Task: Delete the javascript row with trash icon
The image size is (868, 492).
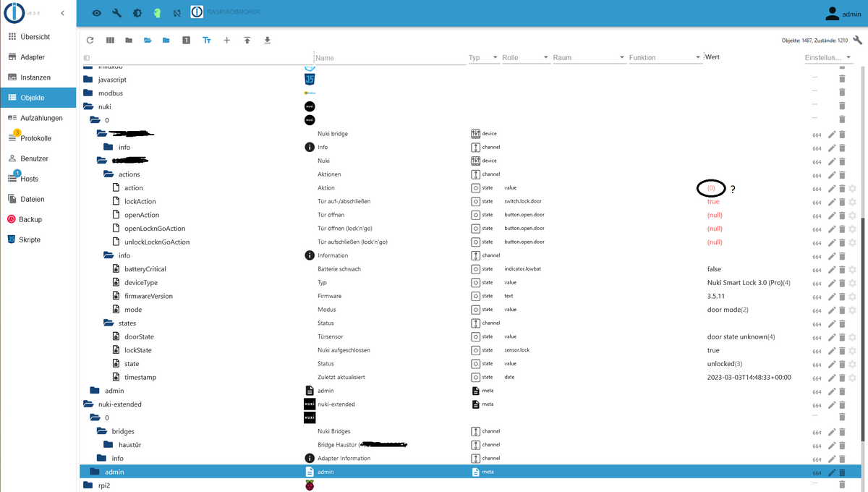Action: [842, 79]
